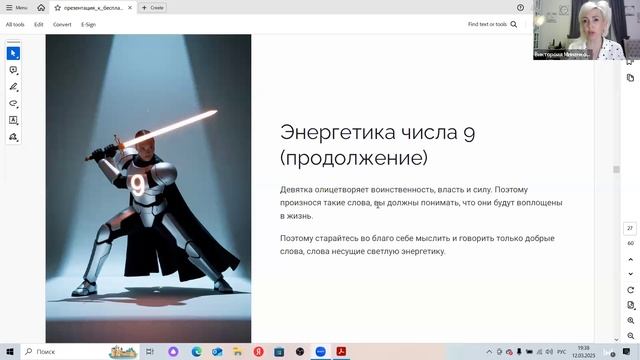This screenshot has width=640, height=360.
Task: Open Yandex Browser from the taskbar
Action: click(x=258, y=351)
